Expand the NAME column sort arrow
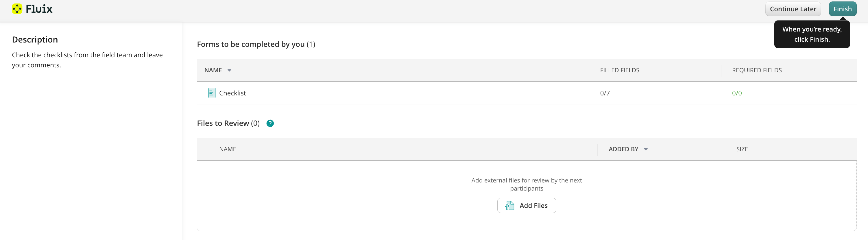Image resolution: width=868 pixels, height=240 pixels. click(x=230, y=71)
